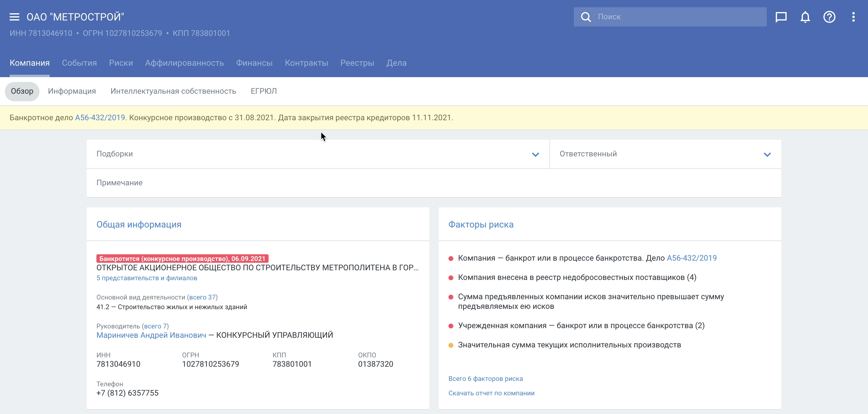Open case А56-432/2019 in risk factors
The height and width of the screenshot is (414, 868).
click(692, 258)
